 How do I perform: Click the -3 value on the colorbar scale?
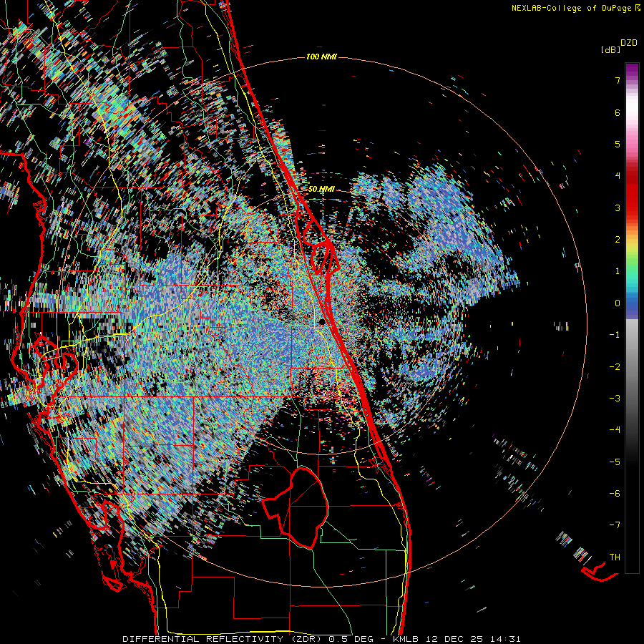tap(615, 399)
